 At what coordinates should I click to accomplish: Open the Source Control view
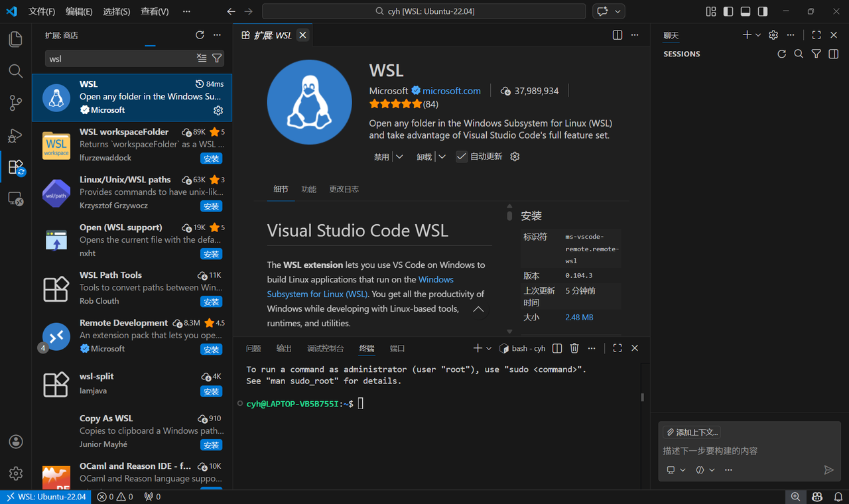click(16, 103)
